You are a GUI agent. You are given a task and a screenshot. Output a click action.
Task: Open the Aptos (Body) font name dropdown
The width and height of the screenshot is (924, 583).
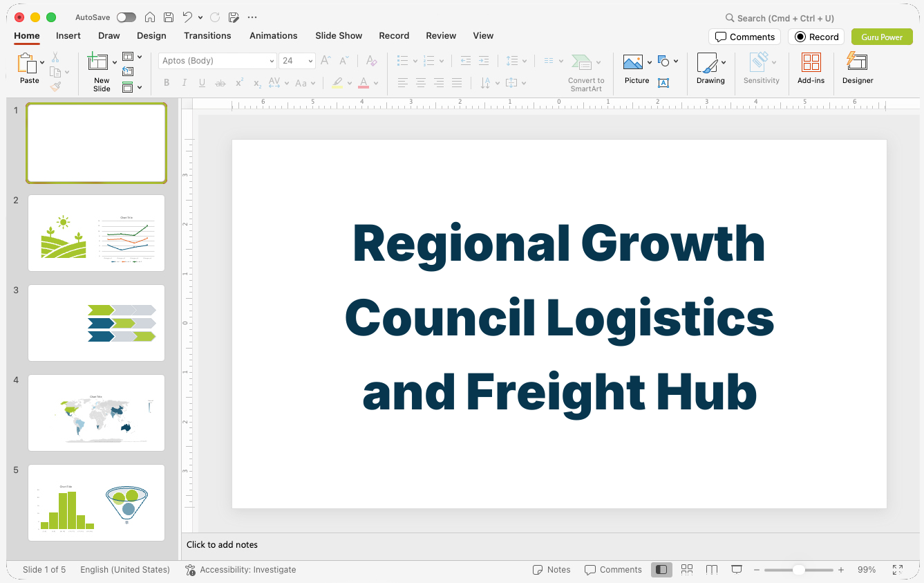pos(272,61)
